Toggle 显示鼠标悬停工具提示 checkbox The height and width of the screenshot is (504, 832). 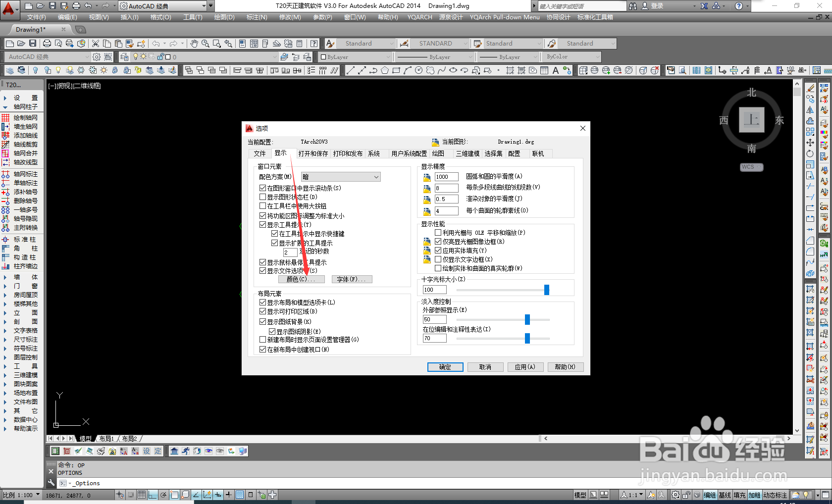click(x=263, y=262)
